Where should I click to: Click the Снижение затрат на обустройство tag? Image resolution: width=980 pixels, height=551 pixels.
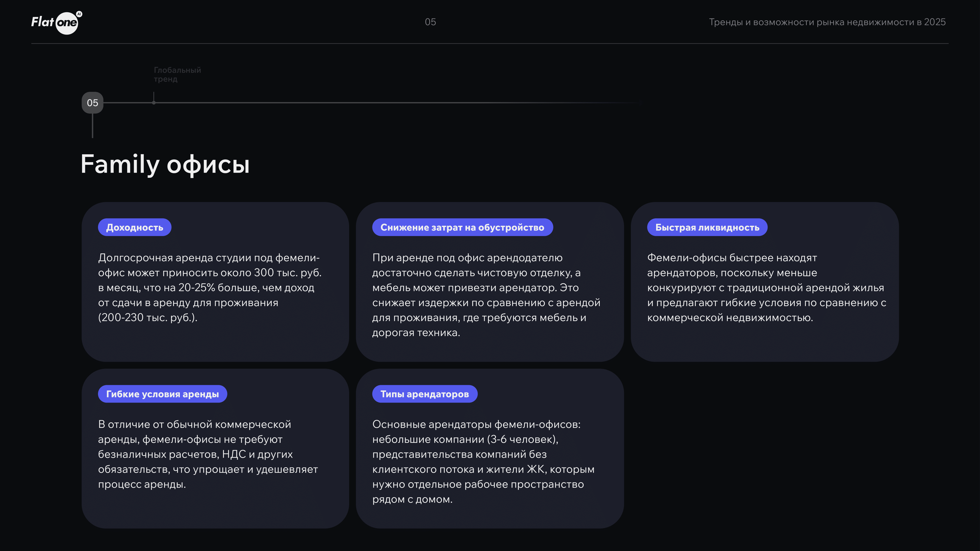[x=463, y=227]
